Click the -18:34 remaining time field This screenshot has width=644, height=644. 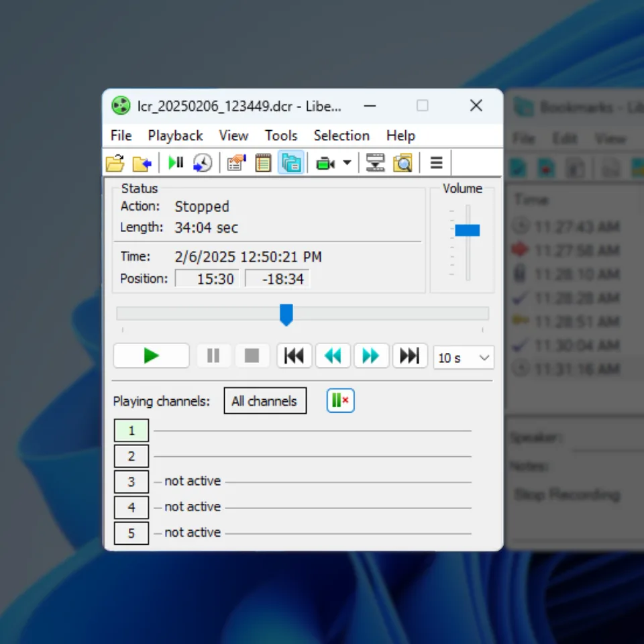tap(277, 279)
